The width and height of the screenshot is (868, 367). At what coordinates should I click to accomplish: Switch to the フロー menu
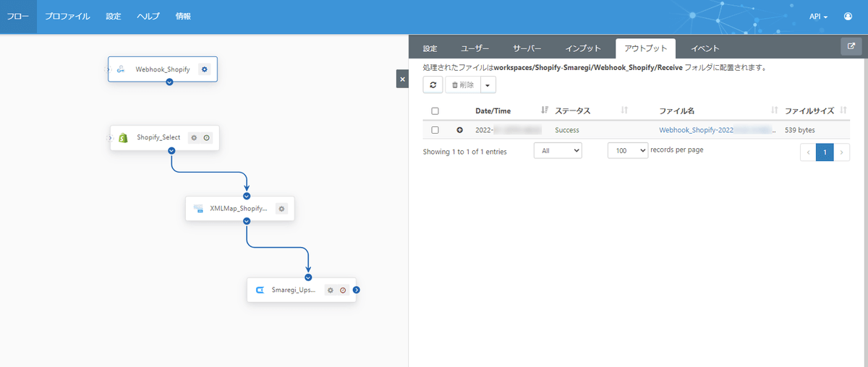18,16
